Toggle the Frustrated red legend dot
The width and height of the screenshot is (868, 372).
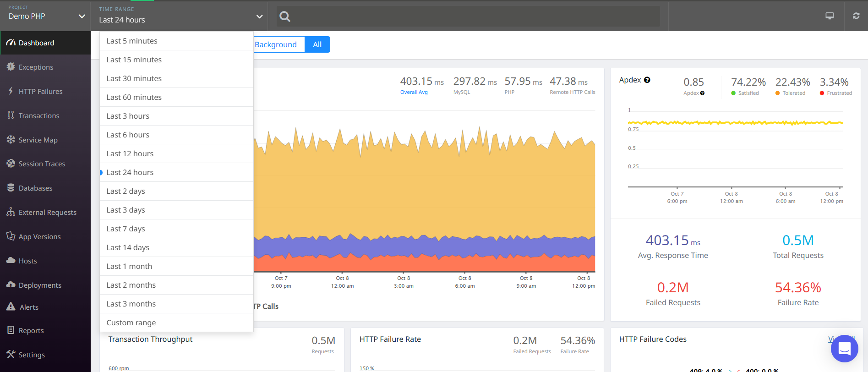pyautogui.click(x=822, y=93)
